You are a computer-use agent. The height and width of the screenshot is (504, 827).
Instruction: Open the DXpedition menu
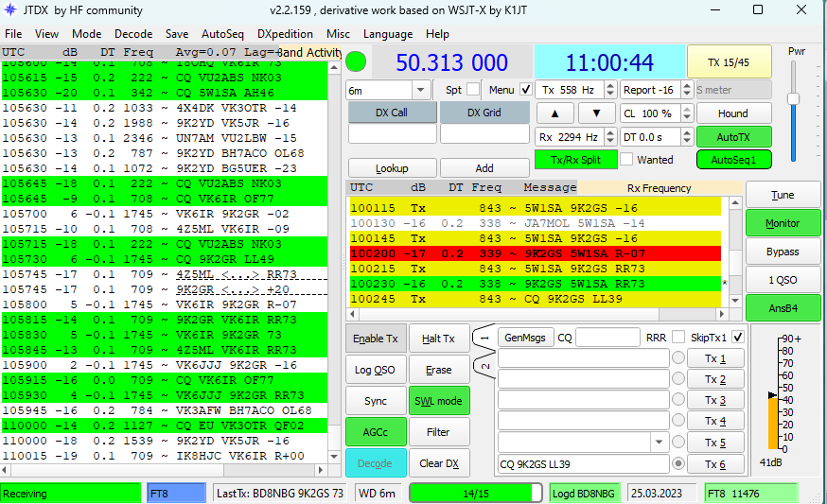pos(285,34)
